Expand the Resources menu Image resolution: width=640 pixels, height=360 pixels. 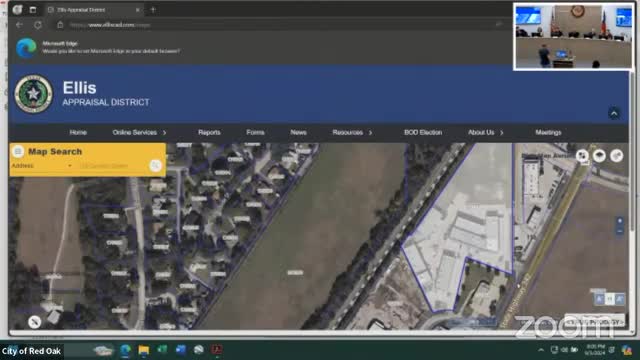point(352,132)
